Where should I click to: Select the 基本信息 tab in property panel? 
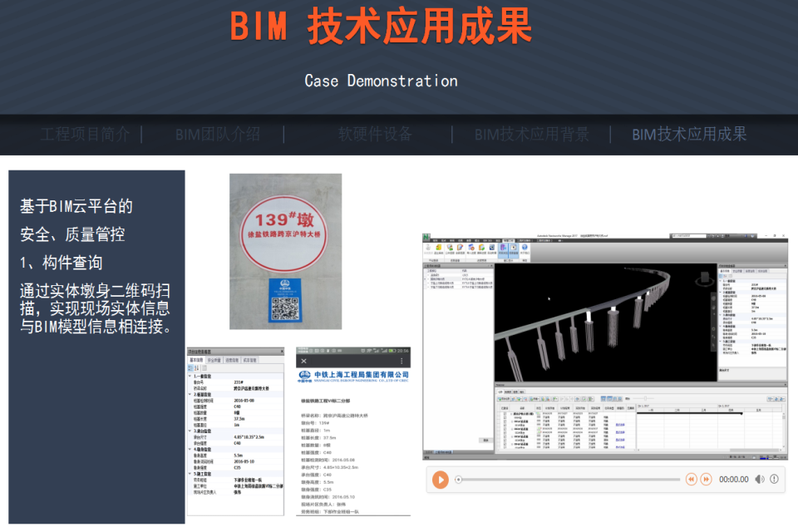tap(199, 360)
